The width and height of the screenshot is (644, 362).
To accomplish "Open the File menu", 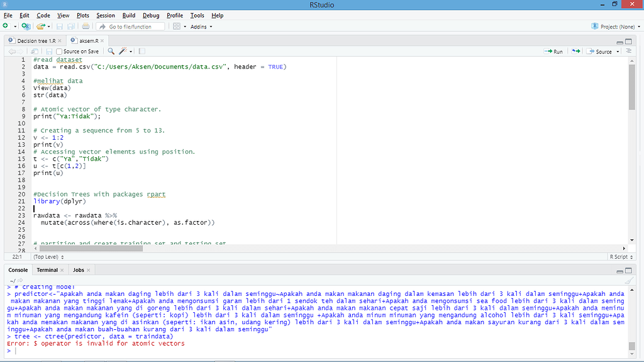I will 8,15.
